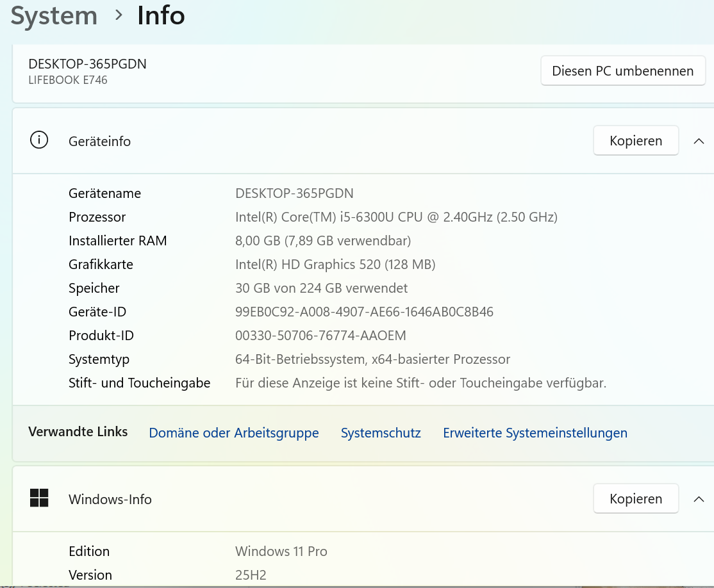
Task: Select processor value Intel Core i5-6300U
Action: click(x=396, y=217)
